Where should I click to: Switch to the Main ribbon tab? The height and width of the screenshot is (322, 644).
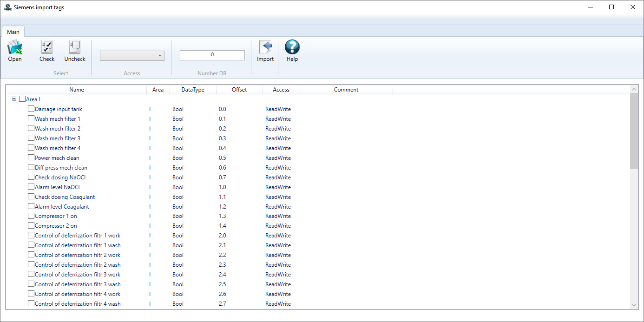click(13, 32)
